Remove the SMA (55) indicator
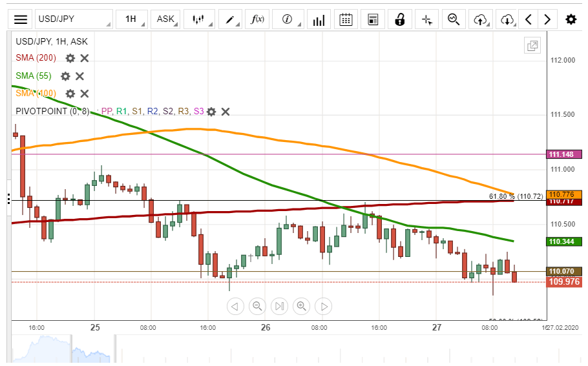Screen dimensions: 588x366 click(79, 76)
